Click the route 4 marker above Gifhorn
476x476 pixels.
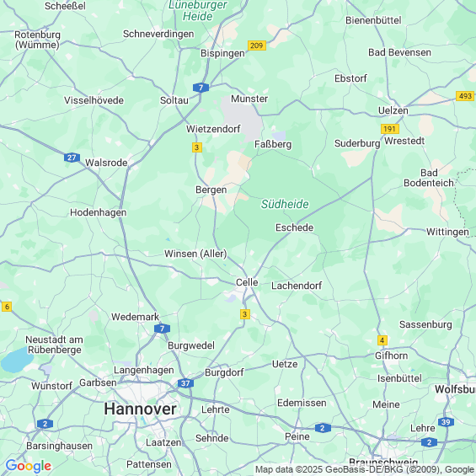382,340
